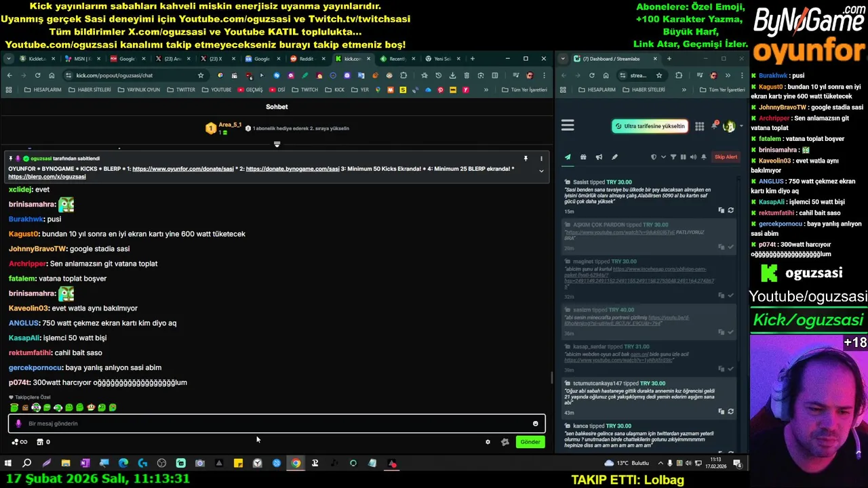This screenshot has height=488, width=868.
Task: Open the Chrome tab search dropdown in Kick window
Action: click(9, 59)
